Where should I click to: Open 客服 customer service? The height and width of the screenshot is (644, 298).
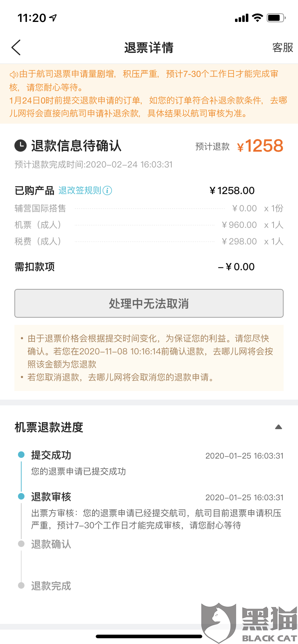(283, 47)
